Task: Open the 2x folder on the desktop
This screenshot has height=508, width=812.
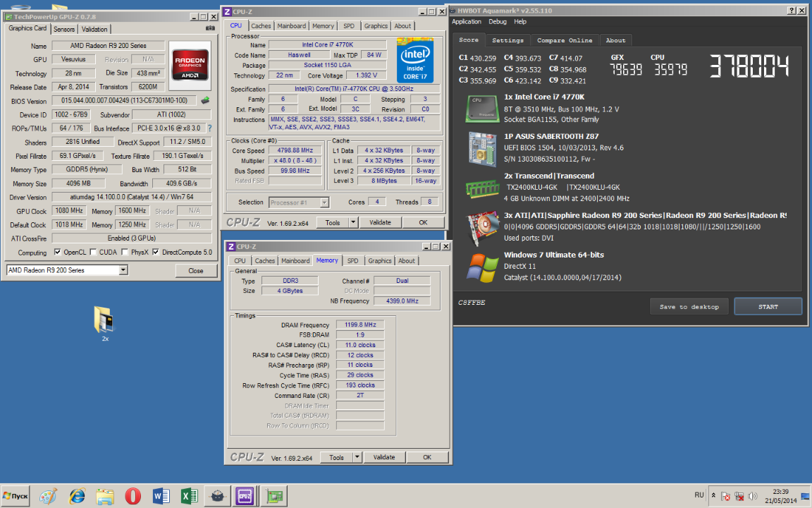Action: point(104,323)
